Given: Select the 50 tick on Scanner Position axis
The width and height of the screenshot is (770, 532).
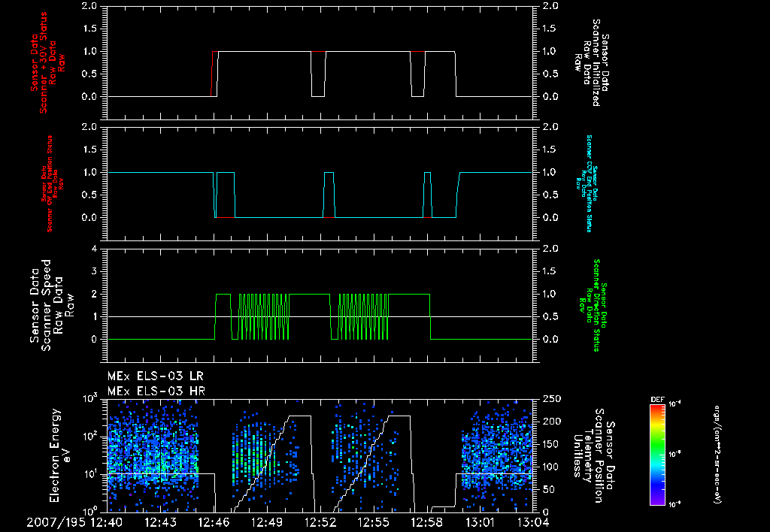Looking at the screenshot, I should 550,489.
